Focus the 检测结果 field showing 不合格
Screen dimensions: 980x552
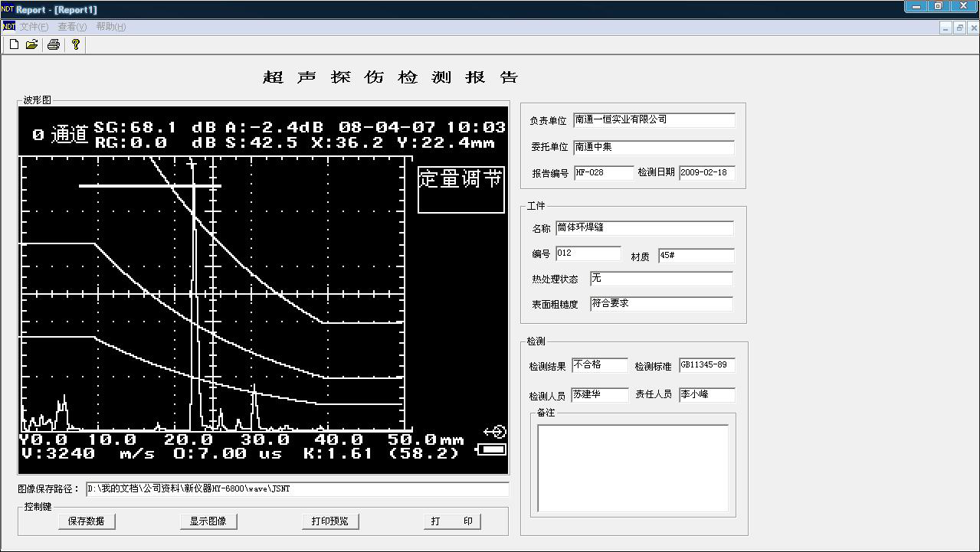click(599, 365)
